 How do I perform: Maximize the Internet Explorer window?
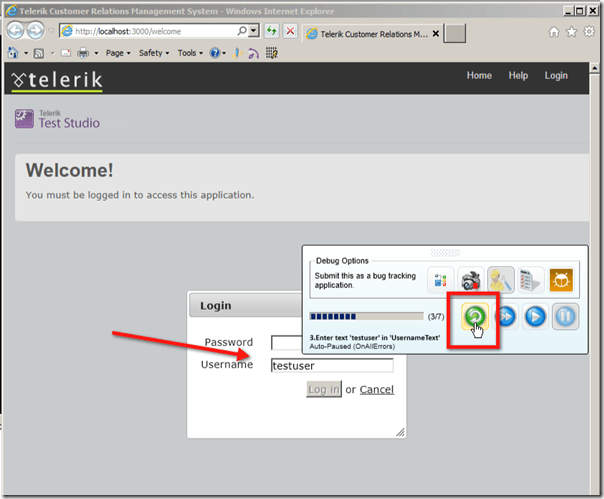[579, 11]
